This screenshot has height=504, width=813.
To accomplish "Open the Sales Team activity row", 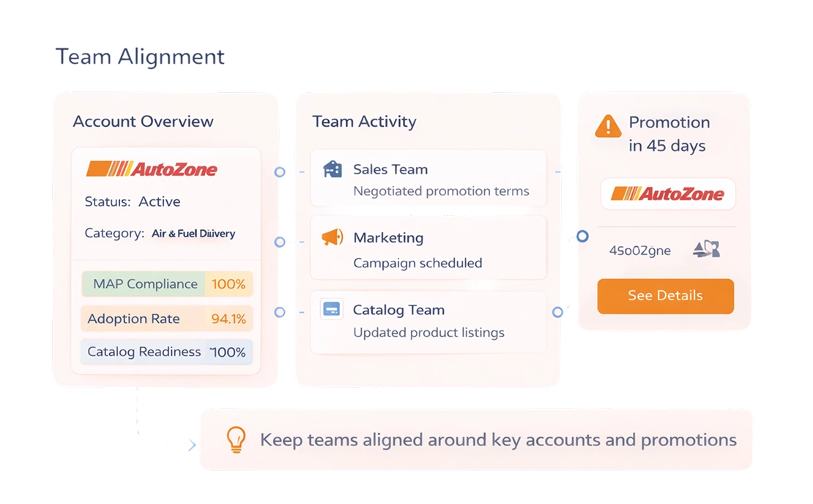I will pos(428,179).
